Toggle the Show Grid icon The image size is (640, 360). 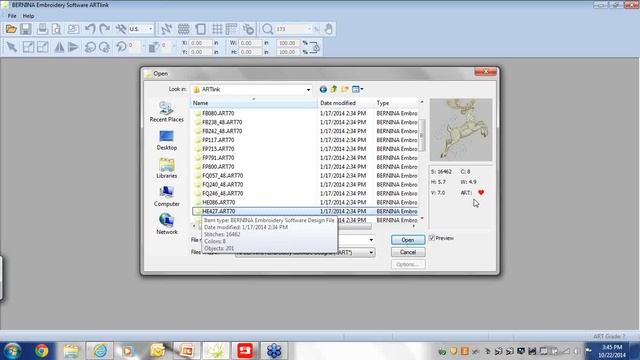(217, 29)
